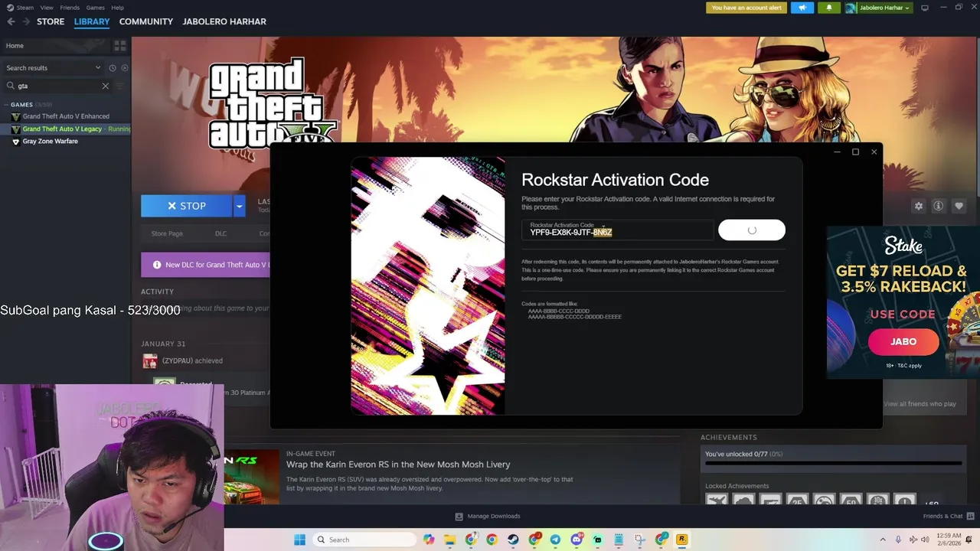
Task: Sort library by recent activity clock icon
Action: coord(113,68)
